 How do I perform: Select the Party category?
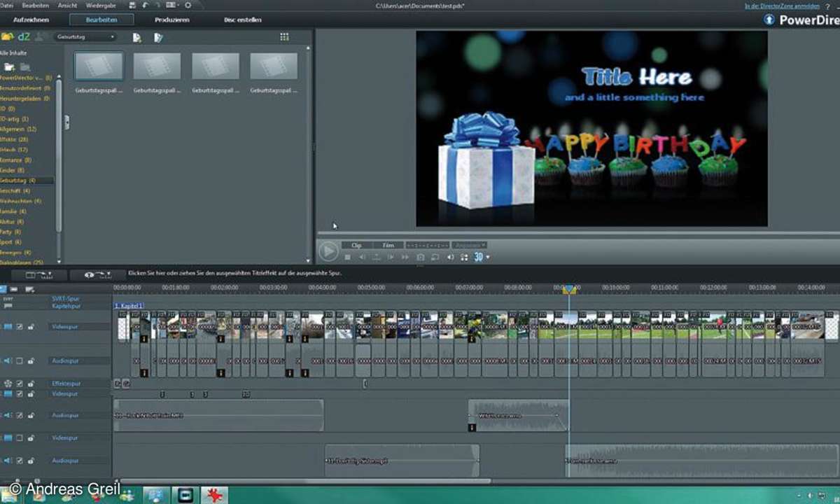pyautogui.click(x=10, y=231)
